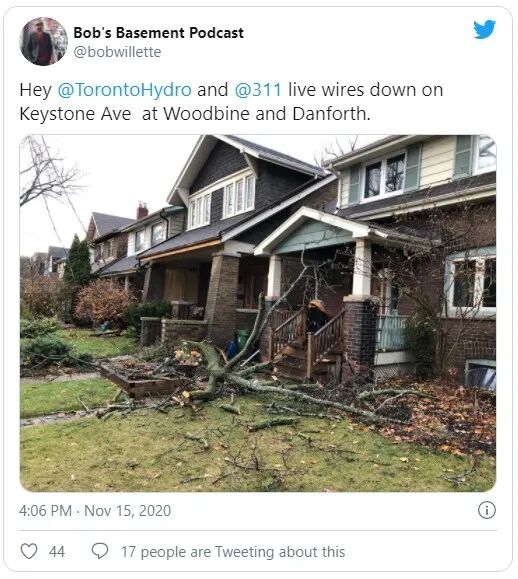Click the 'live wires down on' tweet text

click(x=366, y=90)
